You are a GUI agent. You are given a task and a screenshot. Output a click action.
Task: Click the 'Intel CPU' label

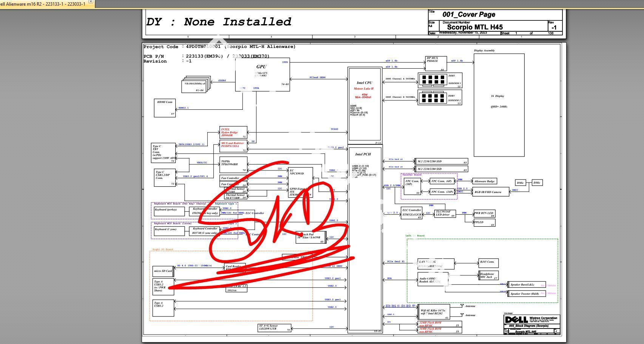click(364, 83)
